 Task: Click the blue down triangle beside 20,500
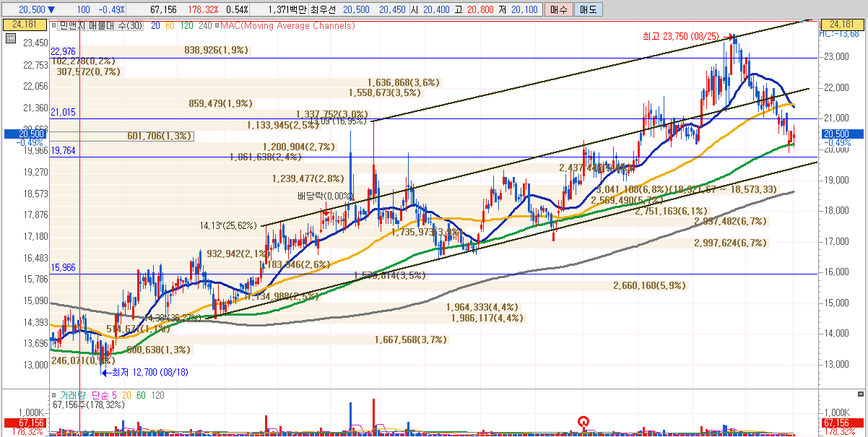(51, 9)
